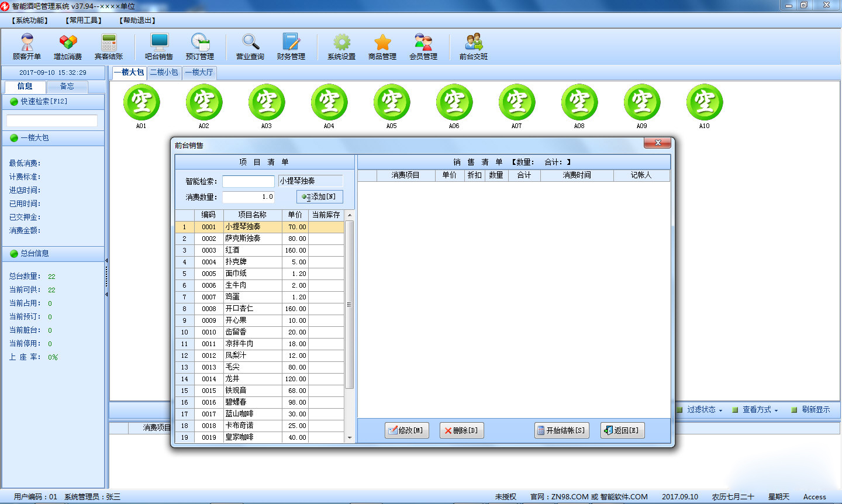Click the 当前库存 column header
The height and width of the screenshot is (504, 842).
click(326, 215)
